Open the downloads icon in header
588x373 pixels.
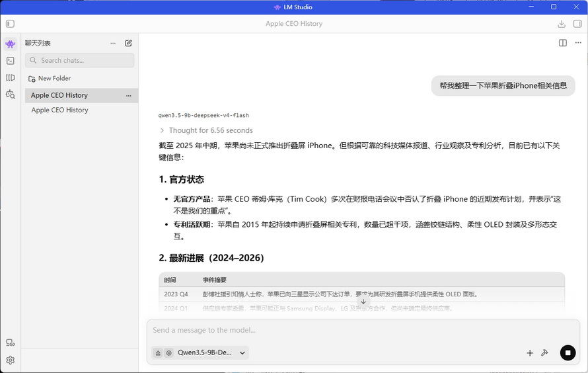click(x=562, y=24)
